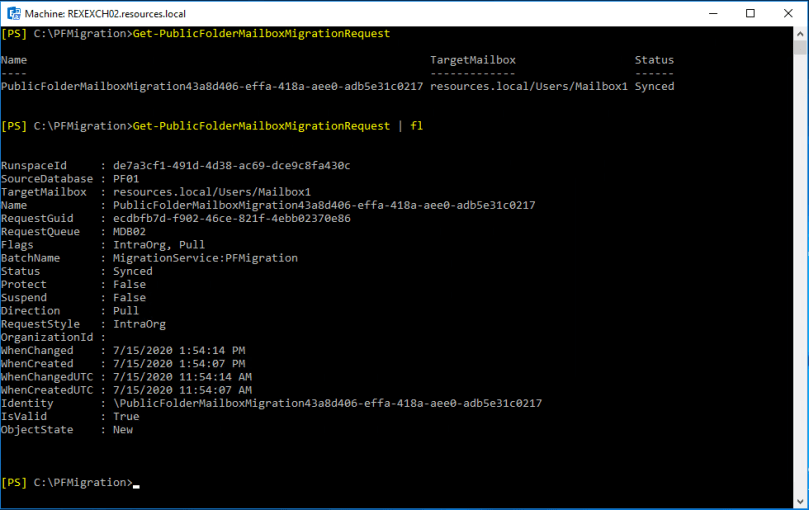809x510 pixels.
Task: Maximize the Exchange shell window
Action: 750,13
